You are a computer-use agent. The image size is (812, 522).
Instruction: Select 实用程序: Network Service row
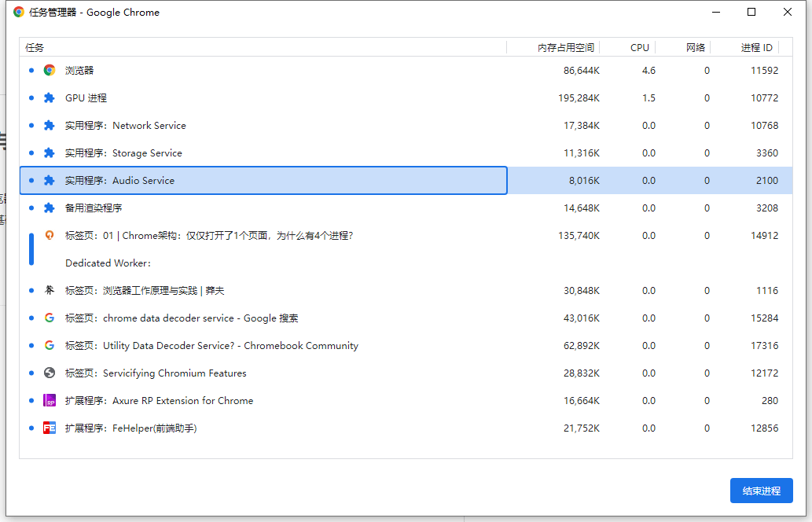pyautogui.click(x=406, y=125)
